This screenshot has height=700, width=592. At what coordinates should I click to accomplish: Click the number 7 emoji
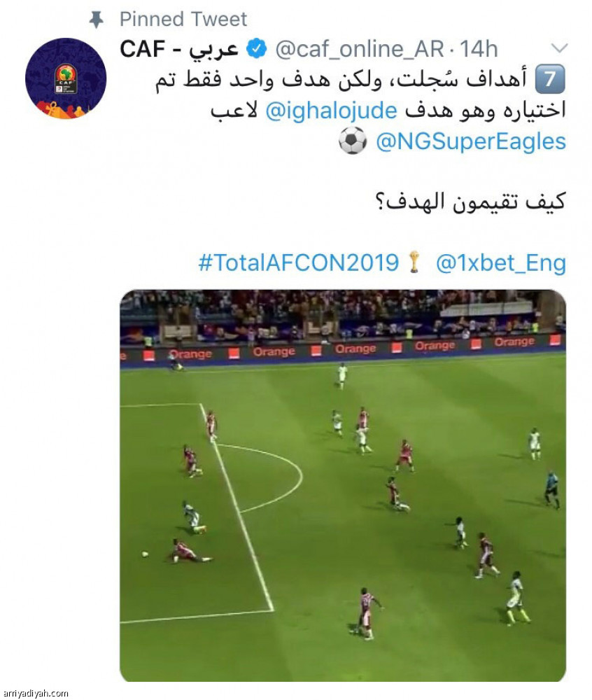(x=550, y=79)
